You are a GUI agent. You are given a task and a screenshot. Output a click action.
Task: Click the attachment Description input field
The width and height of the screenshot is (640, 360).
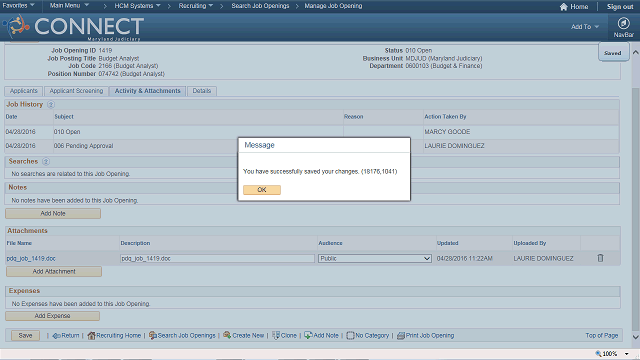[x=217, y=258]
